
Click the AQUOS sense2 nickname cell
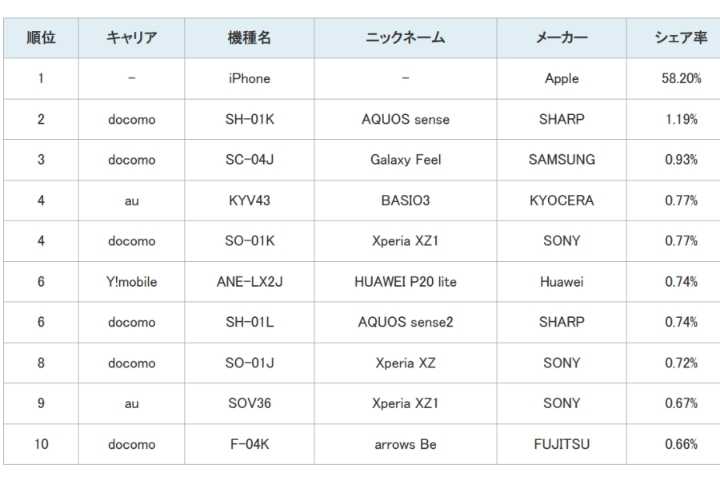click(x=405, y=323)
